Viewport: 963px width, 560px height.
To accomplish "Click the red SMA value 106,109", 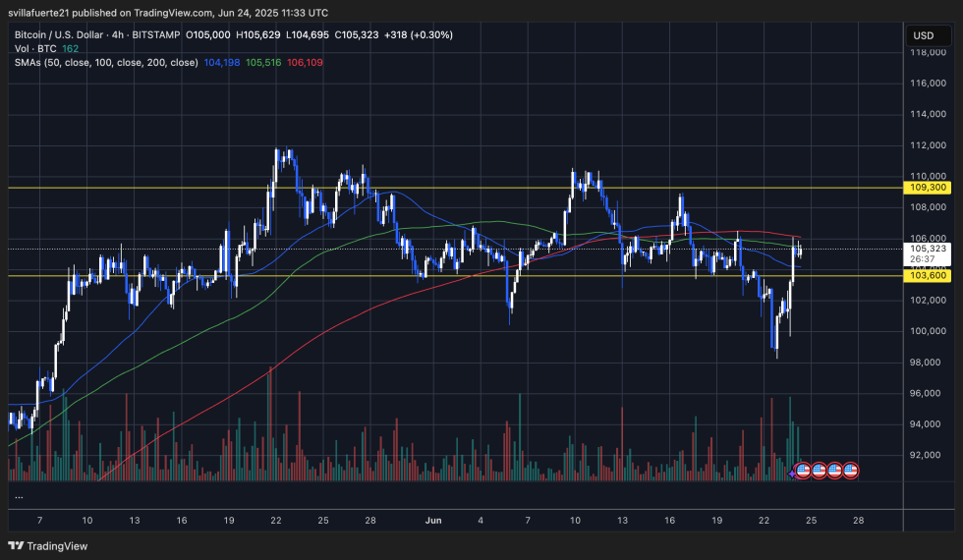I will point(305,62).
